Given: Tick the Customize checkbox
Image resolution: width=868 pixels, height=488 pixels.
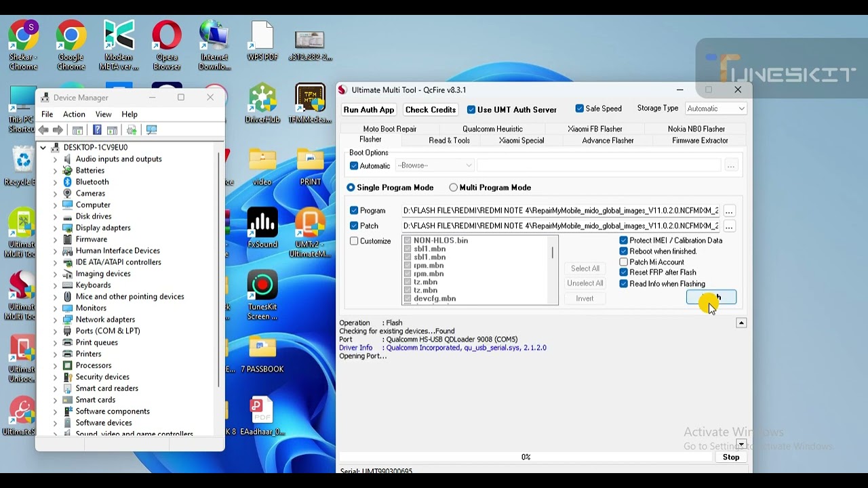Looking at the screenshot, I should coord(354,241).
